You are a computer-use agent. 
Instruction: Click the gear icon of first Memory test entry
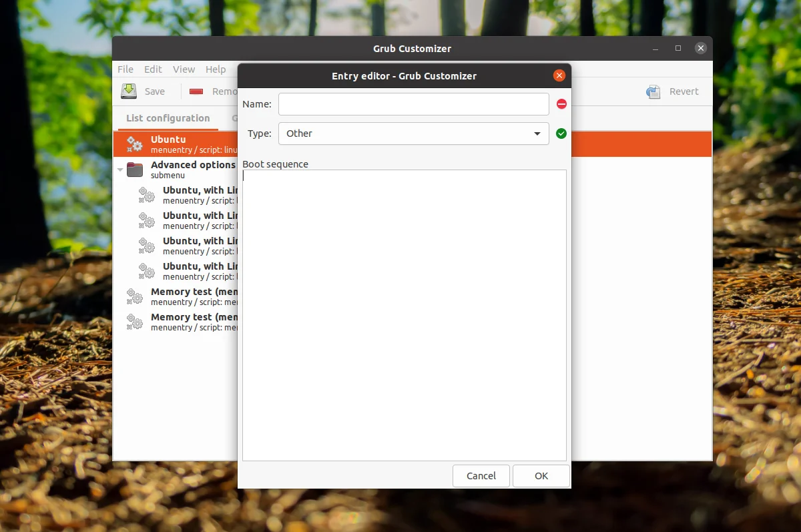(135, 296)
